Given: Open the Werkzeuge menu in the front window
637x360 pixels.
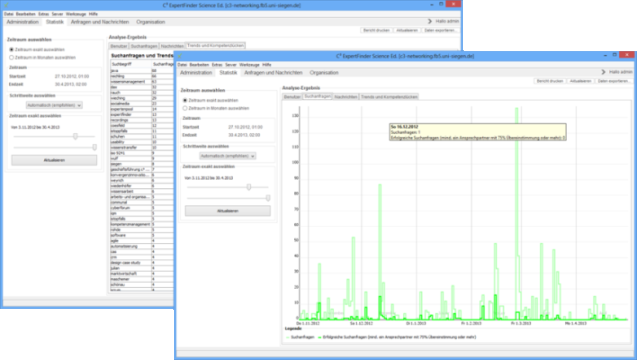Looking at the screenshot, I should coord(249,65).
